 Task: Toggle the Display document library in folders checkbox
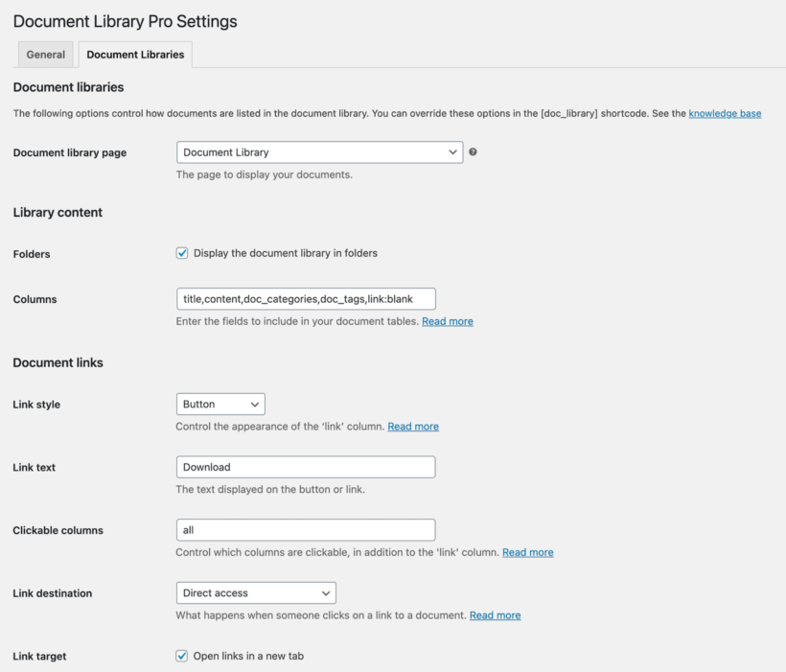pos(182,254)
